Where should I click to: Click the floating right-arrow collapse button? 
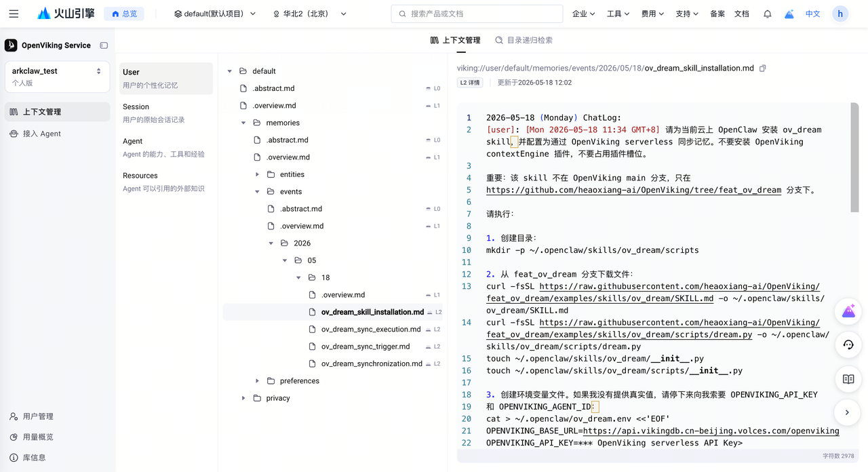click(847, 412)
